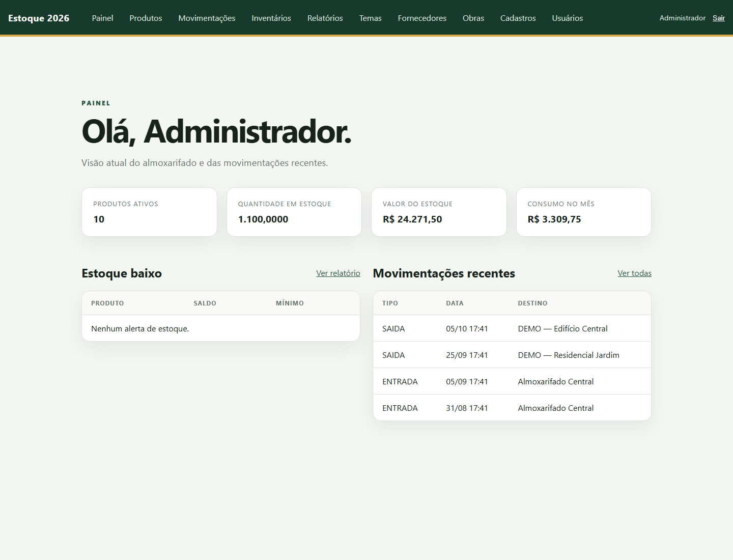Click the 'Nenhum alerta de estoque.' message

pyautogui.click(x=140, y=329)
